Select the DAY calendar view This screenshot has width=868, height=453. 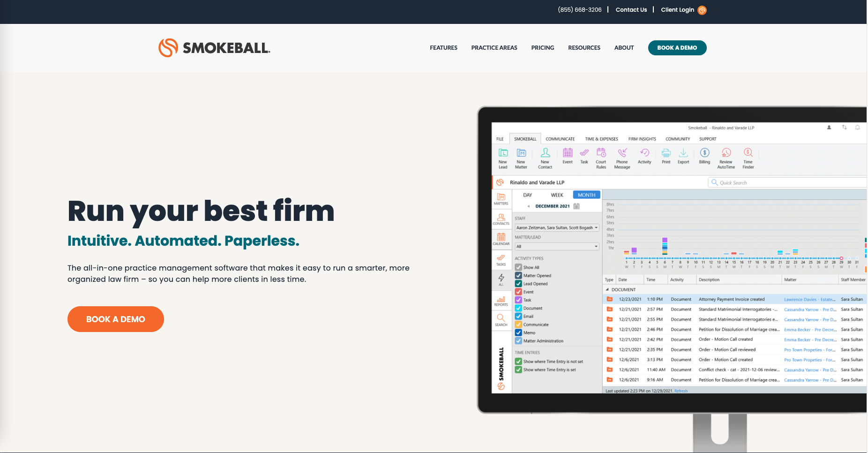tap(528, 195)
